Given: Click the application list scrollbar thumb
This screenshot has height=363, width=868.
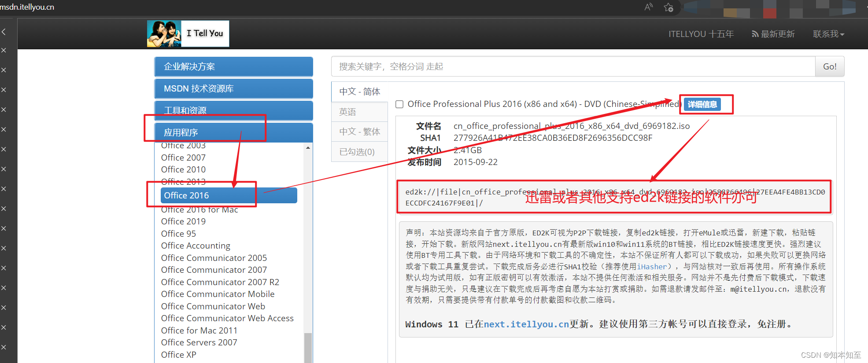Looking at the screenshot, I should 308,348.
